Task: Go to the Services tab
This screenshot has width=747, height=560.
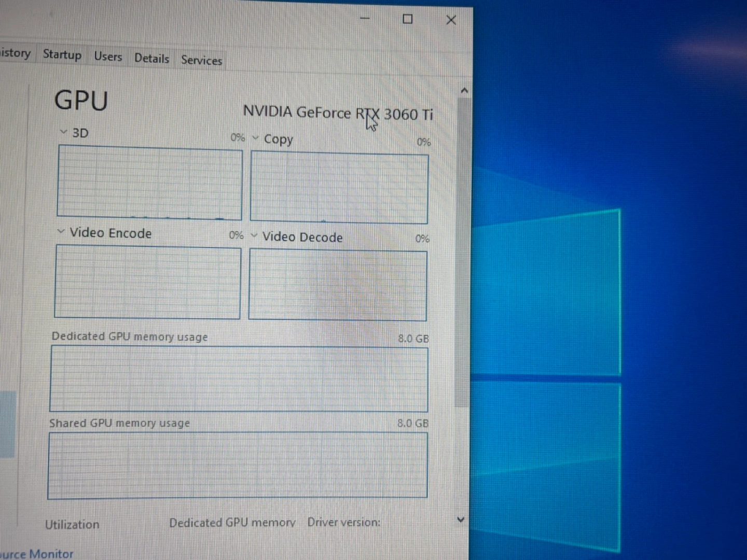Action: [x=201, y=61]
